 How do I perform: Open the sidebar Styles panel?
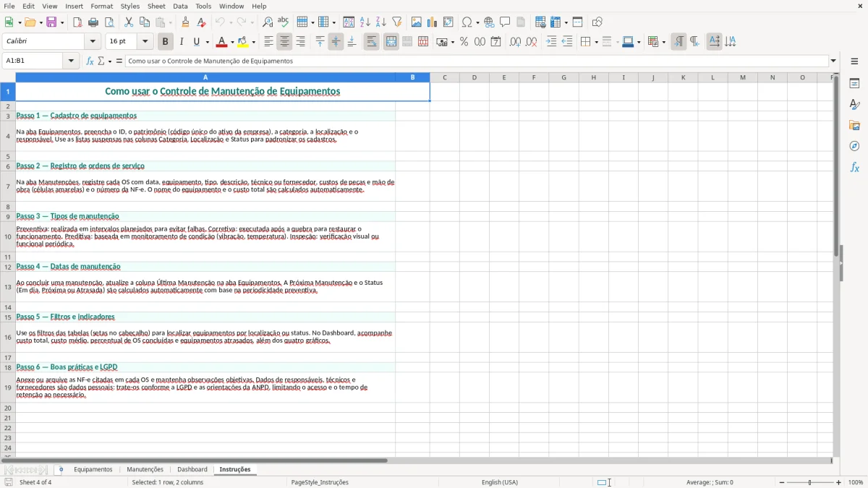pos(854,105)
